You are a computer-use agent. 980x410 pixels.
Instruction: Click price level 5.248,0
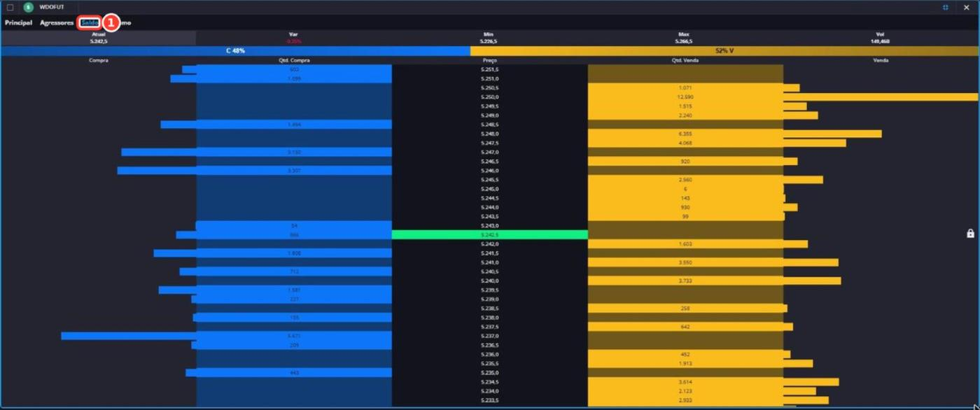coord(490,134)
